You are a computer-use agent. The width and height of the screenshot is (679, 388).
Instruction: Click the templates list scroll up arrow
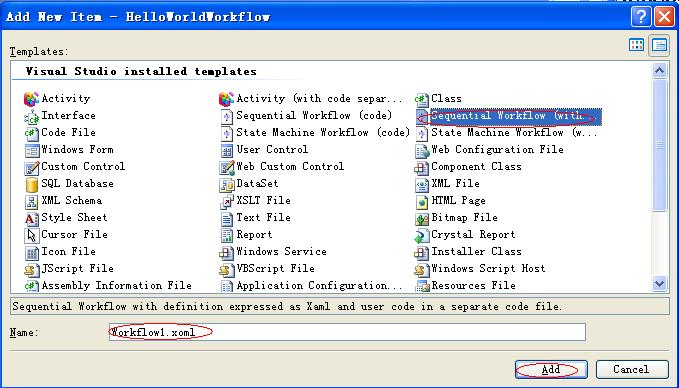660,70
